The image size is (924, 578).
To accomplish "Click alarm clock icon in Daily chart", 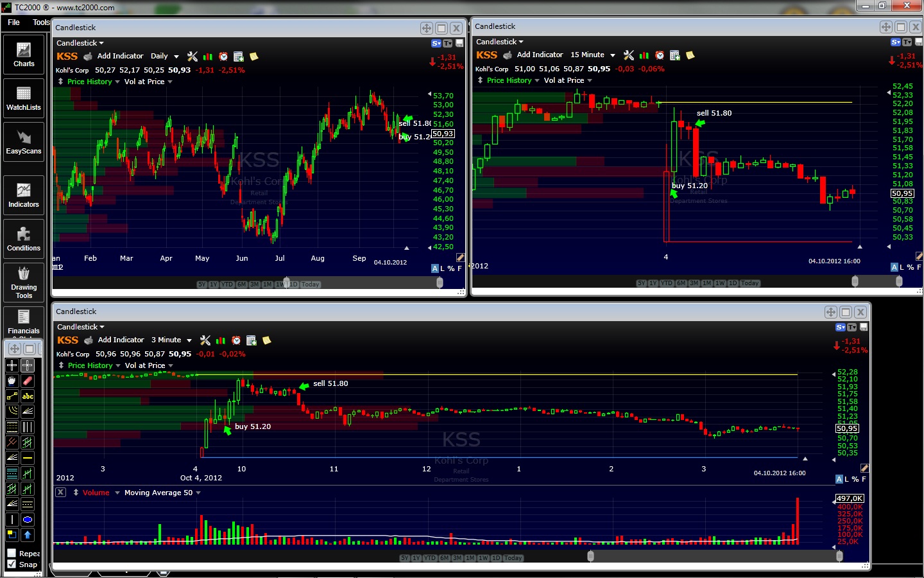I will click(223, 57).
